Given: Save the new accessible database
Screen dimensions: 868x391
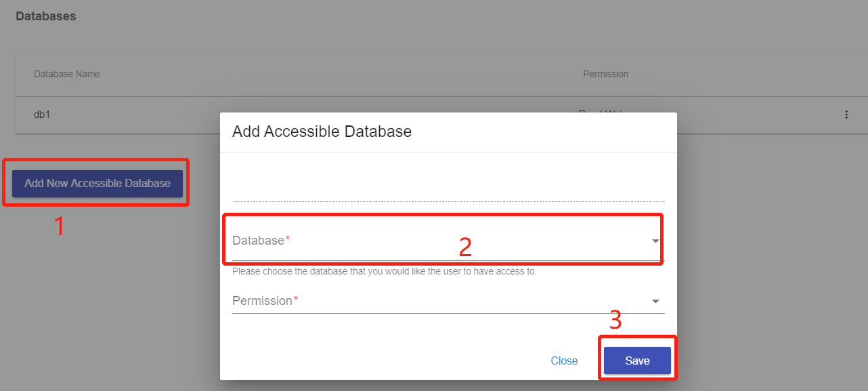Looking at the screenshot, I should pos(636,361).
